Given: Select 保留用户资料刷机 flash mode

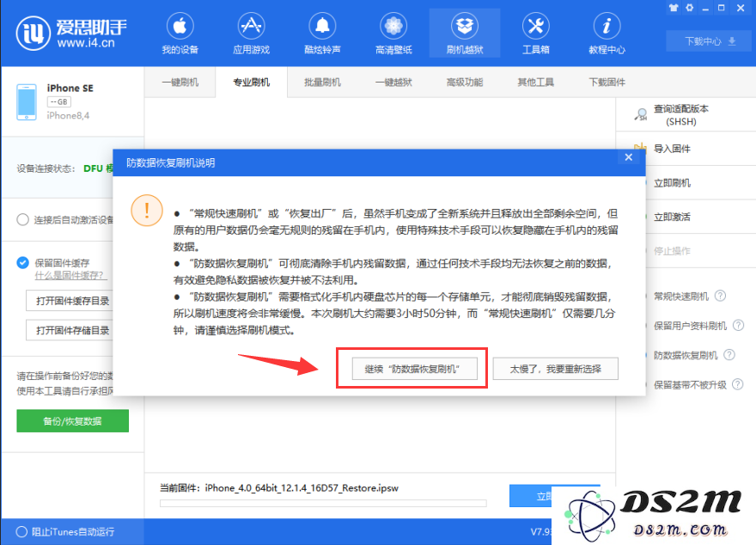Looking at the screenshot, I should 690,326.
